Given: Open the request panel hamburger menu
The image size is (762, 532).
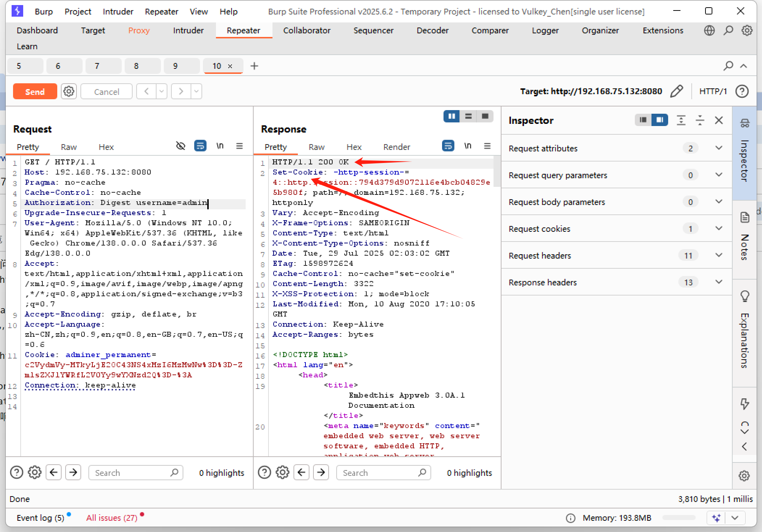Looking at the screenshot, I should coord(240,146).
